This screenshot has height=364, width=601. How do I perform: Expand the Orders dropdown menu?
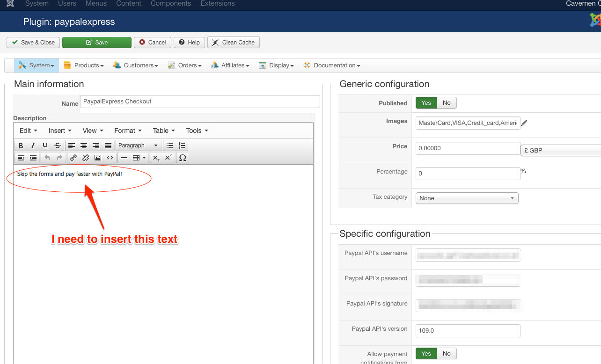(184, 66)
